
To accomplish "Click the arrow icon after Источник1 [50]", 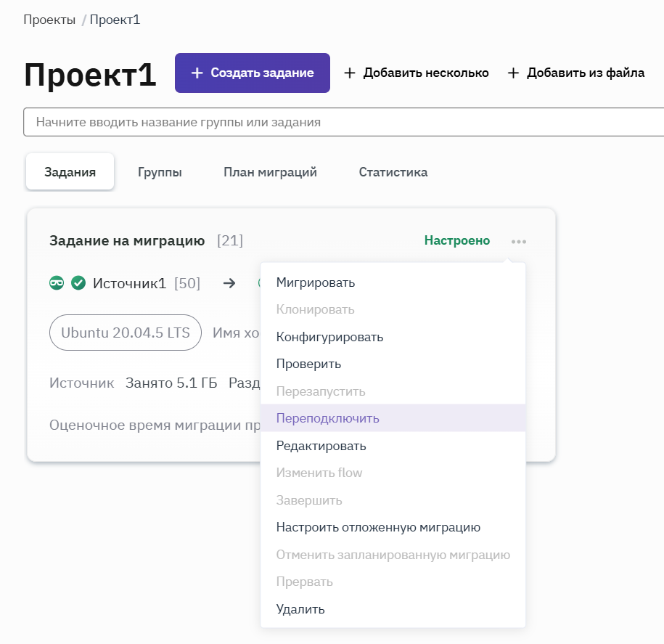I will click(x=229, y=283).
